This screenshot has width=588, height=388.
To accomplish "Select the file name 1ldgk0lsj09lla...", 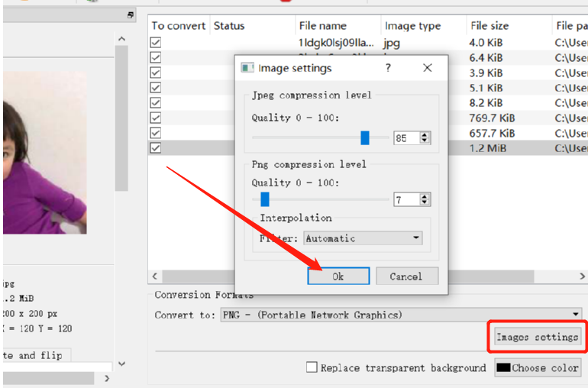I will pos(336,43).
